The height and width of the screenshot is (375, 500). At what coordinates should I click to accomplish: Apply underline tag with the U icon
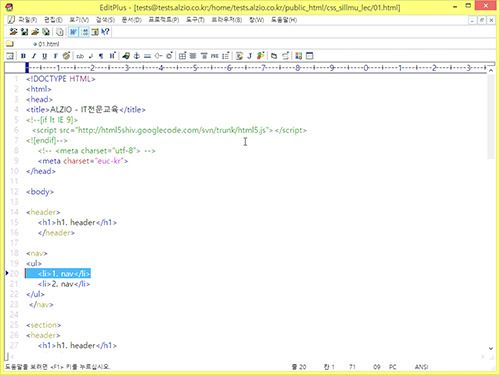(44, 56)
